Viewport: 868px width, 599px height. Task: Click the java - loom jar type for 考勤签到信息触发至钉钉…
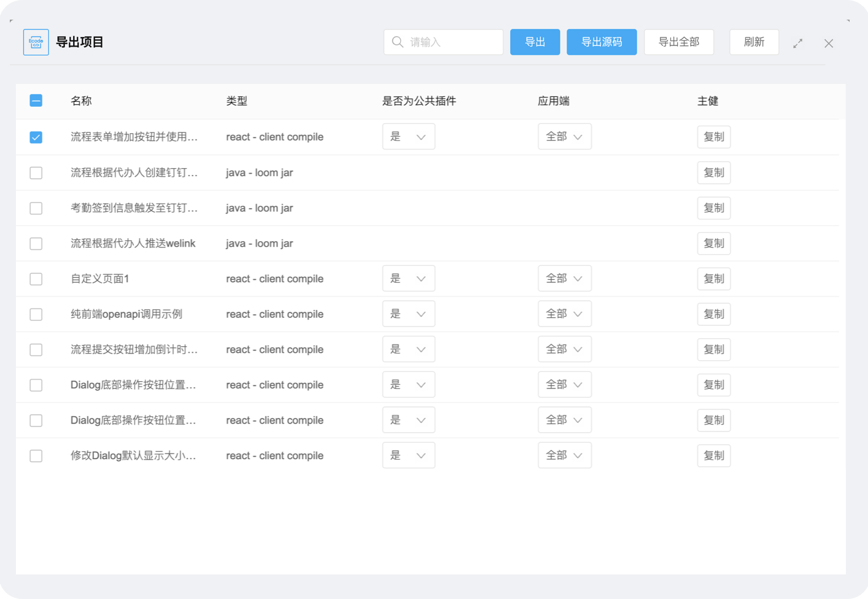point(259,208)
